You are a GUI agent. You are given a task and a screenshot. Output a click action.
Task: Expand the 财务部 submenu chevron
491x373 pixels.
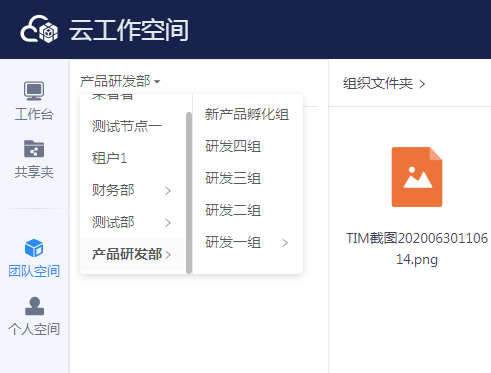tap(168, 191)
